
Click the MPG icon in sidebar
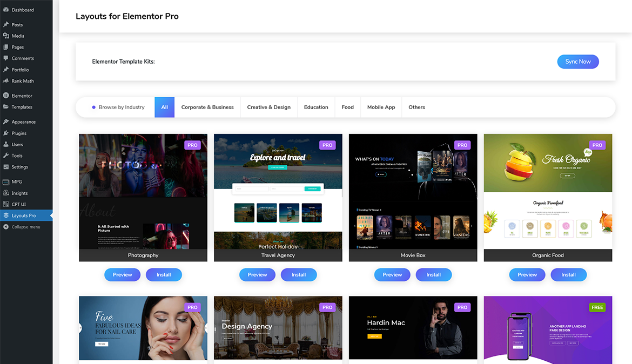click(5, 182)
